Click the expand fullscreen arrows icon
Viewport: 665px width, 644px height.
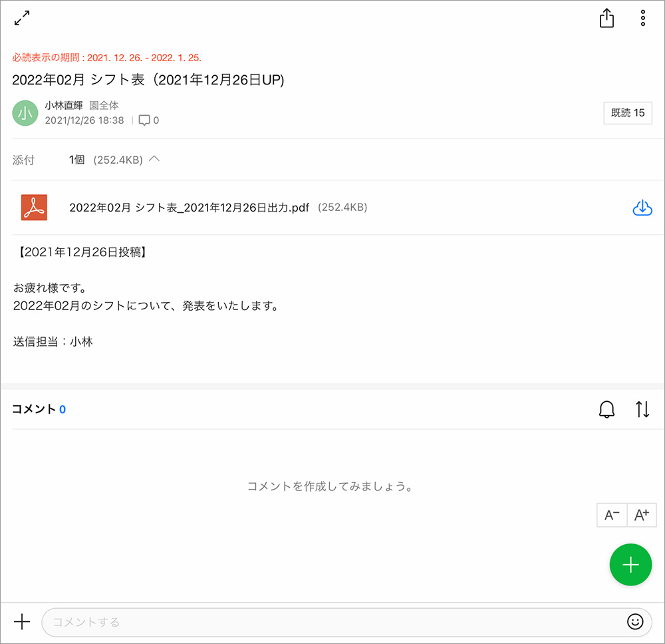(x=22, y=19)
